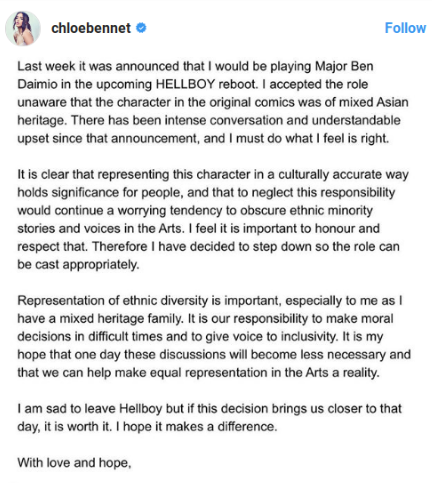Viewport: 432px width, 483px height.
Task: Click the paragraph starting 'Representation of ethnic diversity'
Action: coord(214,337)
